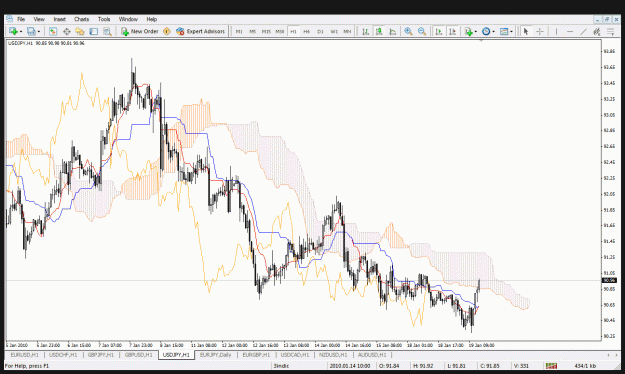This screenshot has height=374, width=625.
Task: Select Line Chart display icon
Action: (x=392, y=31)
